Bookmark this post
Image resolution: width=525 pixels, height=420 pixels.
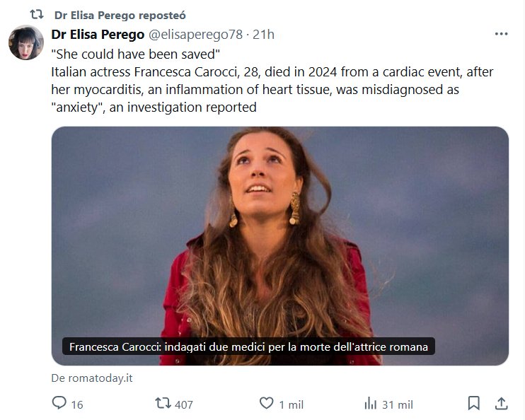coord(473,403)
